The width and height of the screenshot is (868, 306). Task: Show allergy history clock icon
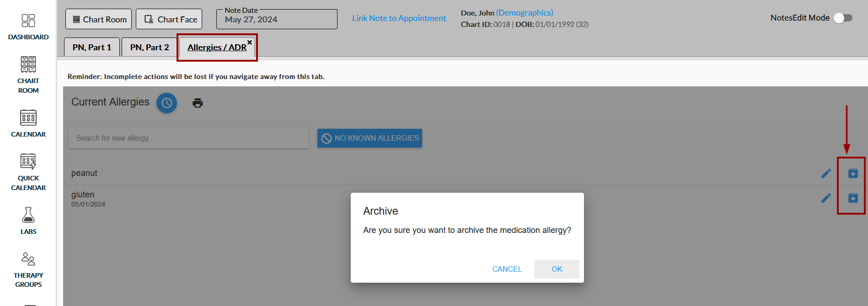pyautogui.click(x=167, y=103)
